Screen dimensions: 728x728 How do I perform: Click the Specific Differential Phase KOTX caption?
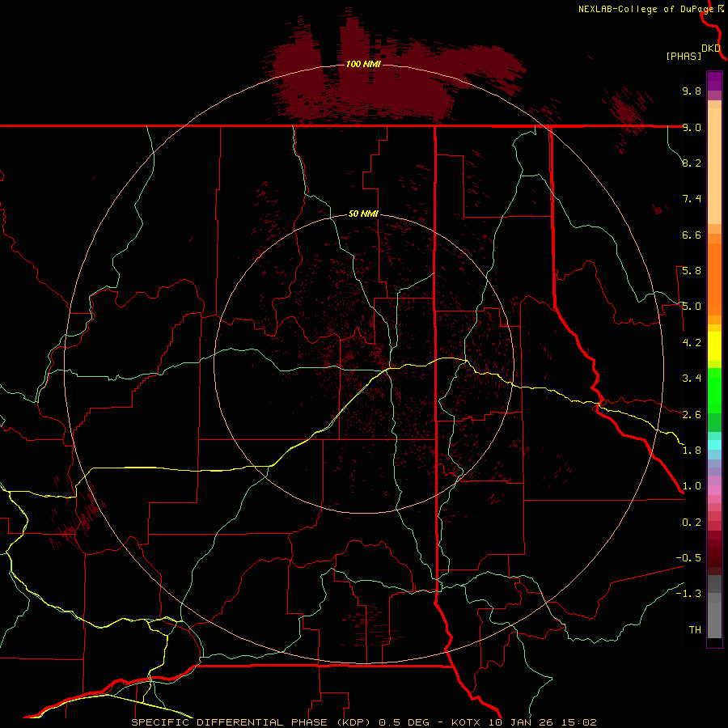click(x=363, y=722)
